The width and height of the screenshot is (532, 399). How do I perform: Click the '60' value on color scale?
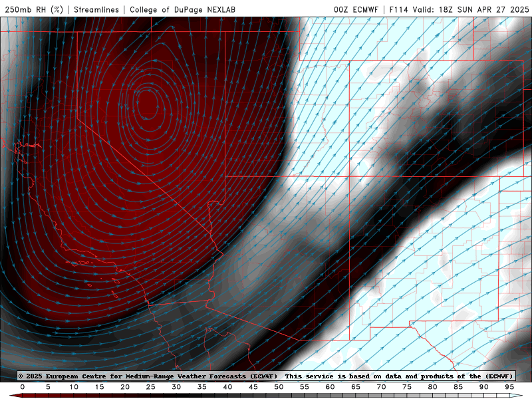tap(330, 387)
